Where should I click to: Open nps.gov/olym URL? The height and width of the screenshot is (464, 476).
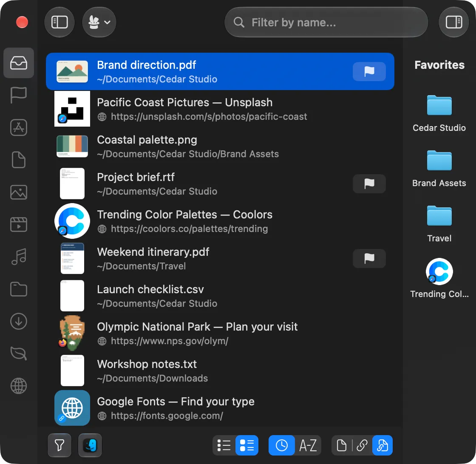[170, 341]
